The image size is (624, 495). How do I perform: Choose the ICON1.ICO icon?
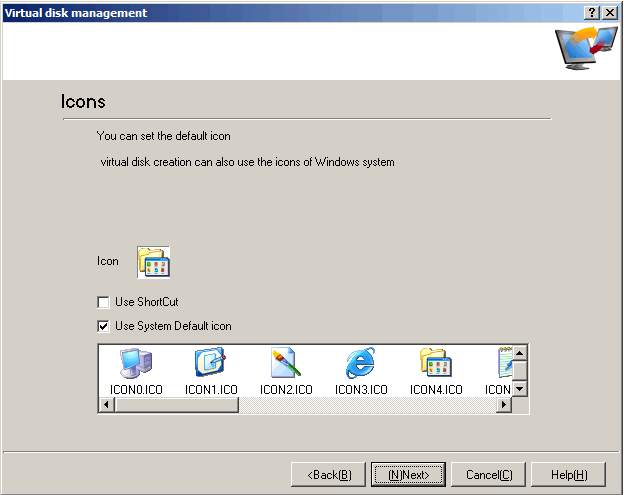pyautogui.click(x=210, y=364)
